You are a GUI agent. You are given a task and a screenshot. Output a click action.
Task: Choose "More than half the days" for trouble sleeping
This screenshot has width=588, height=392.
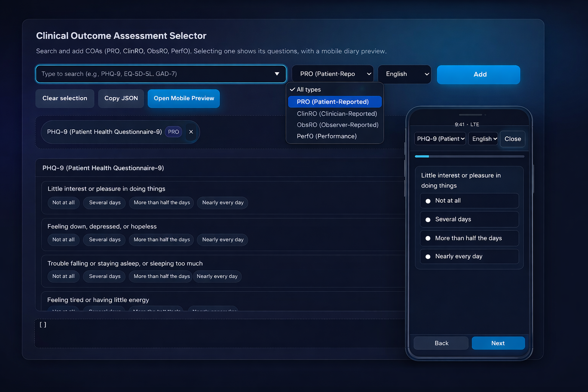click(160, 276)
